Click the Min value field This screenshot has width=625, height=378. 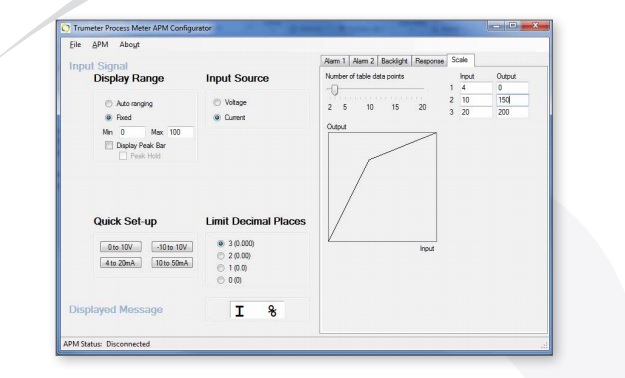tap(132, 132)
